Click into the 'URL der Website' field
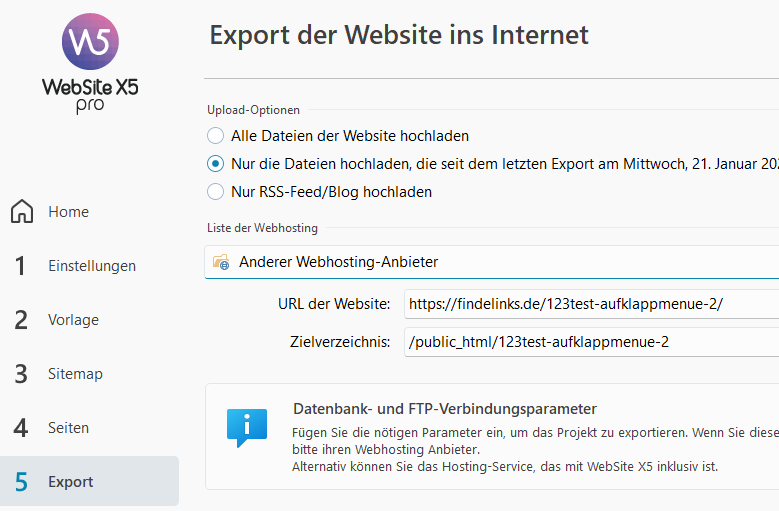 [590, 305]
